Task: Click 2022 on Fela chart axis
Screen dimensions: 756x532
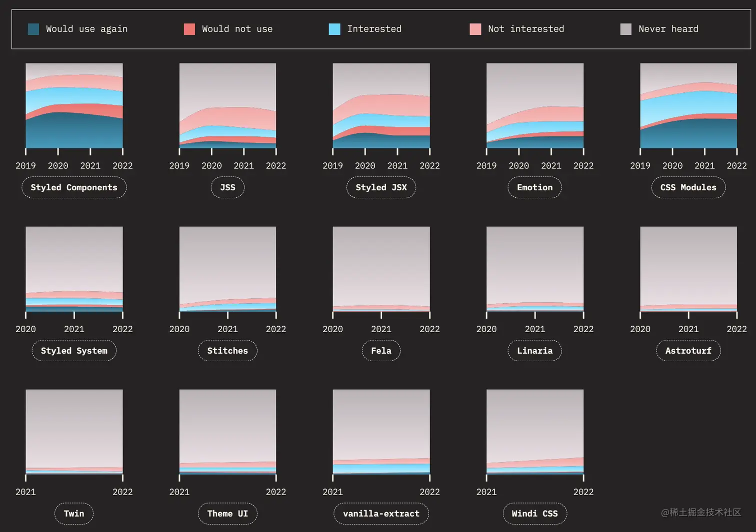Action: pos(429,329)
